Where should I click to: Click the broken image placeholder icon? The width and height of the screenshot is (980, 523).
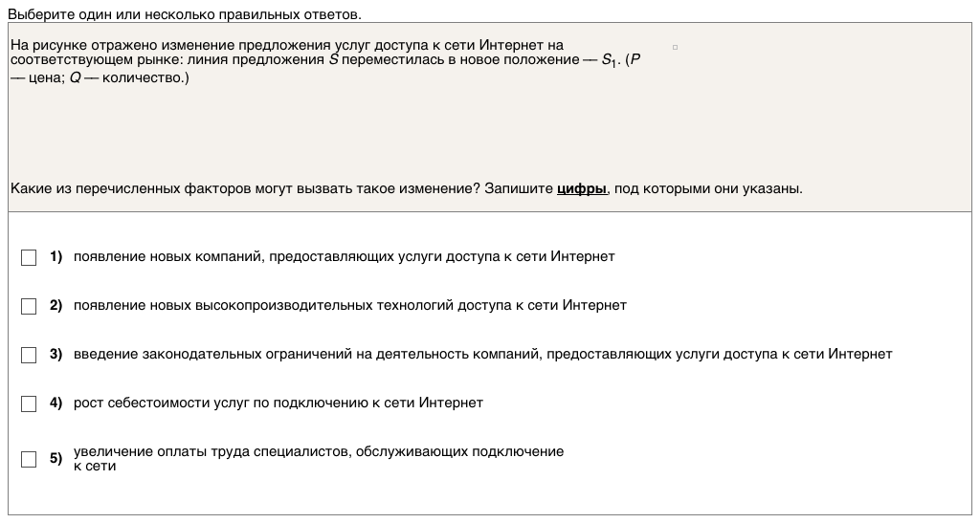tap(676, 46)
